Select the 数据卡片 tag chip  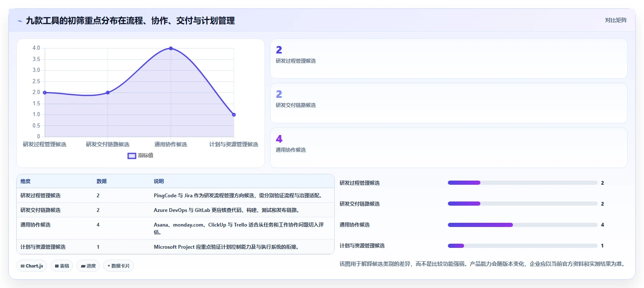click(119, 266)
